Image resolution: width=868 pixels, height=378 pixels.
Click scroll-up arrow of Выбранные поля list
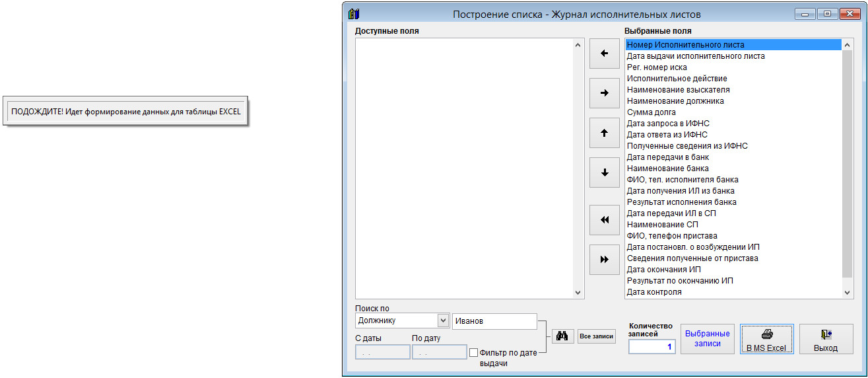pyautogui.click(x=848, y=45)
